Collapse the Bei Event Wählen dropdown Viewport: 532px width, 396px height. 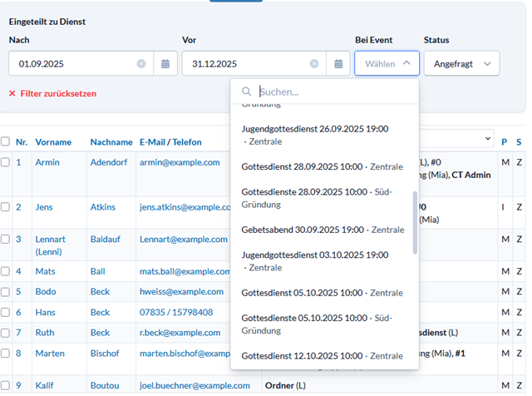coord(387,63)
